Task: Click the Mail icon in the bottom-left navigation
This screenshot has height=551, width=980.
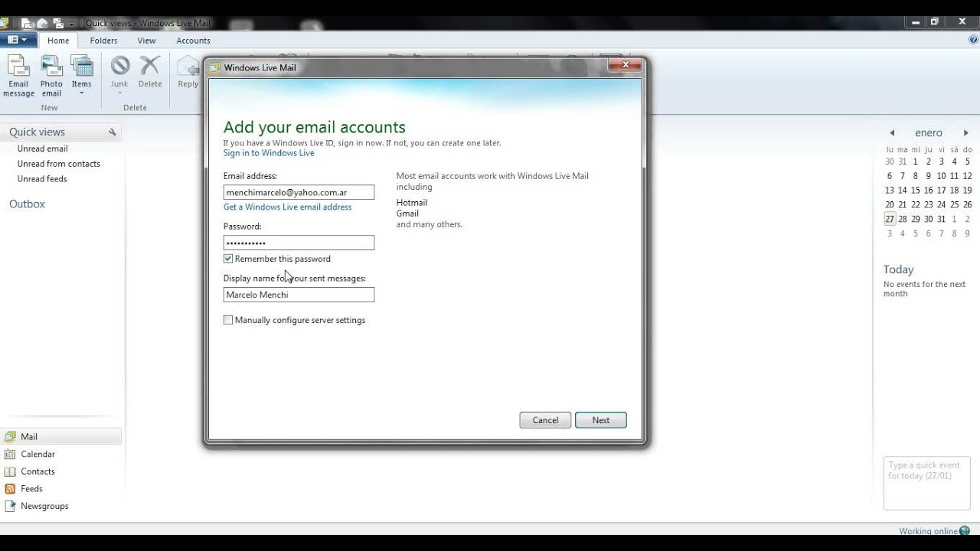Action: [10, 437]
